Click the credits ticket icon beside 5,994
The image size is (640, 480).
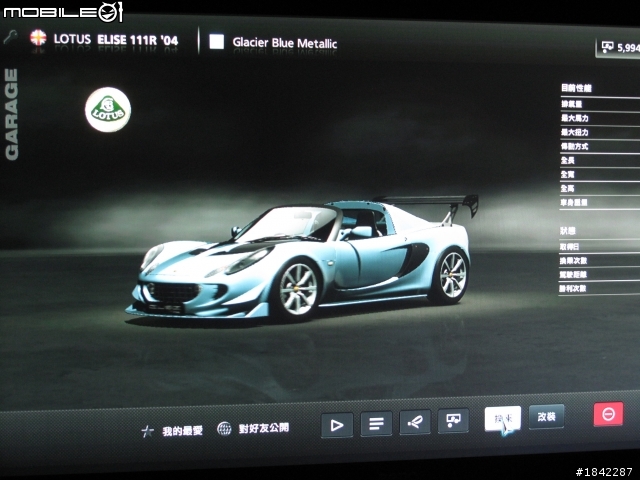pyautogui.click(x=607, y=47)
